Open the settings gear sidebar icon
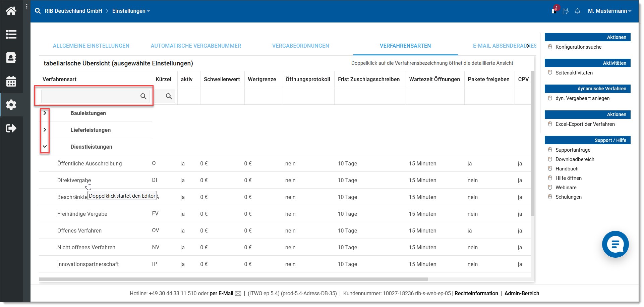The width and height of the screenshot is (644, 307). pyautogui.click(x=11, y=105)
